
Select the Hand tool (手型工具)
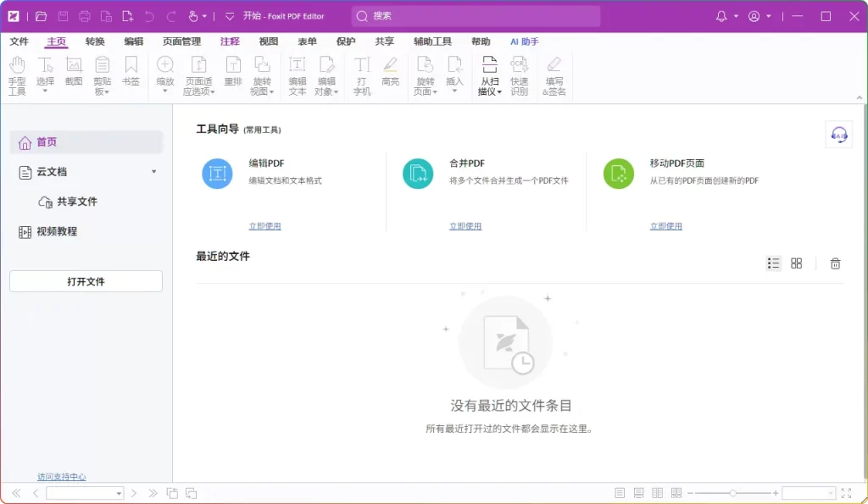click(17, 75)
